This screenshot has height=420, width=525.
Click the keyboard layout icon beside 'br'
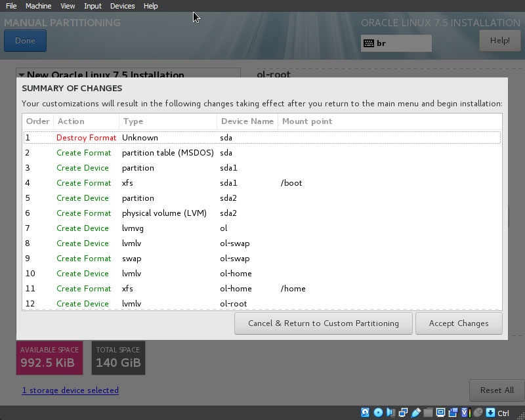click(x=369, y=43)
